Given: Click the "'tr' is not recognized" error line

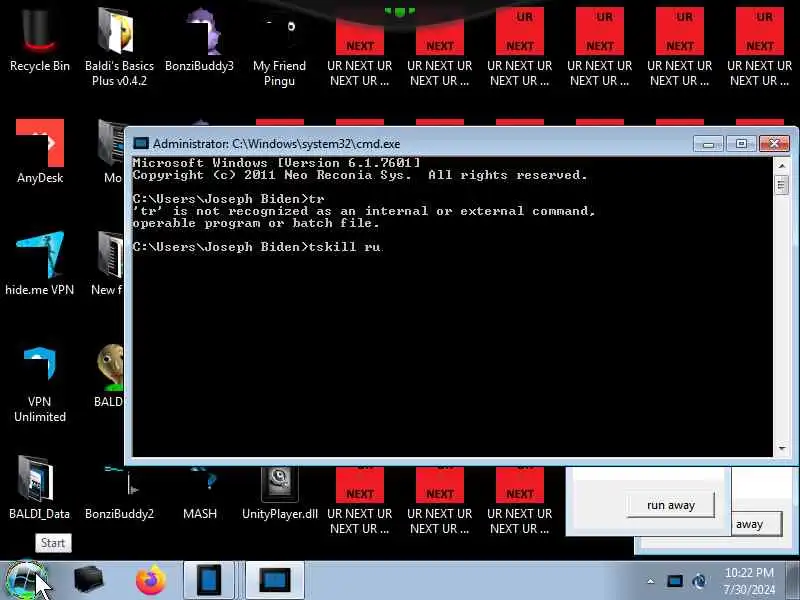Looking at the screenshot, I should [x=363, y=211].
